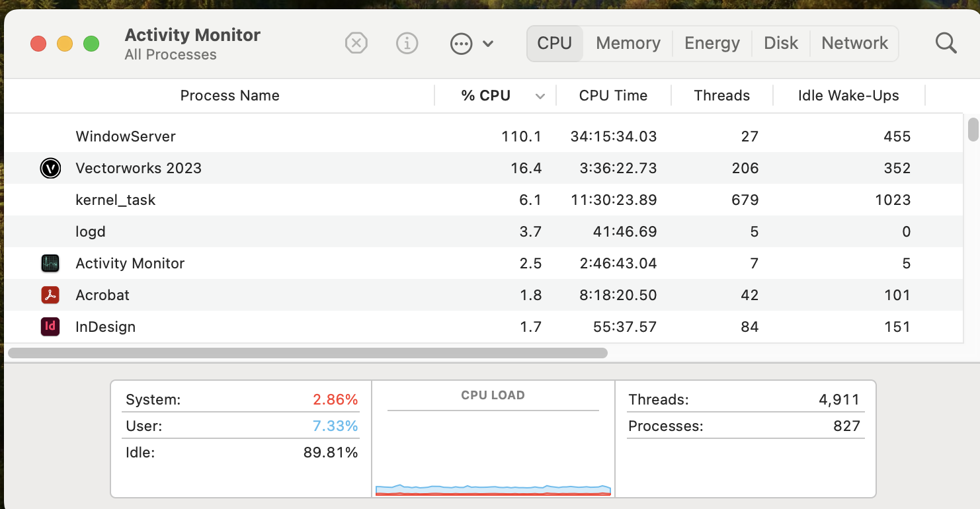Click the search magnifier icon
This screenshot has width=980, height=509.
click(x=946, y=44)
